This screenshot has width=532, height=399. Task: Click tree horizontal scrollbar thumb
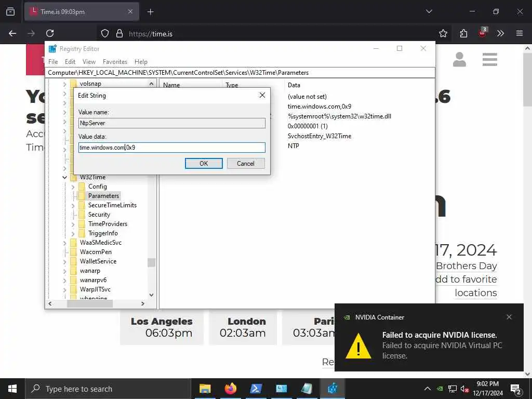point(89,303)
